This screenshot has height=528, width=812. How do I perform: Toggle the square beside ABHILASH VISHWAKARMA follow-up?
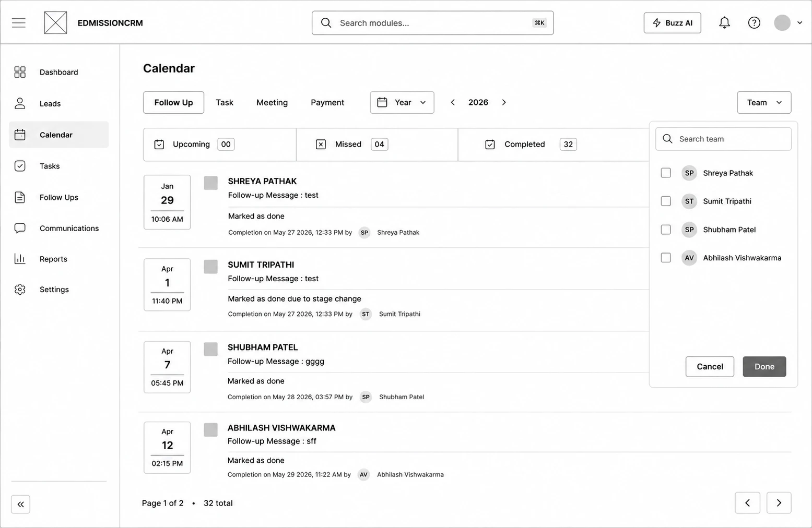(210, 430)
